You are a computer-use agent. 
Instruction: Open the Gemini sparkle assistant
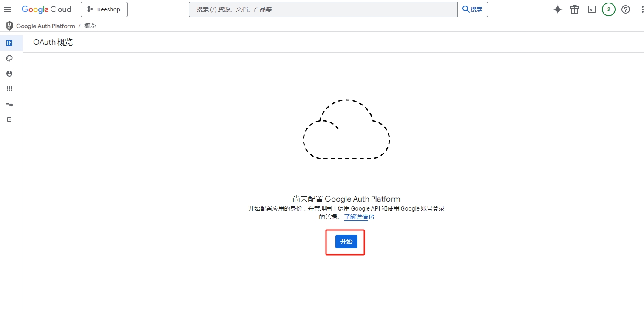[558, 9]
